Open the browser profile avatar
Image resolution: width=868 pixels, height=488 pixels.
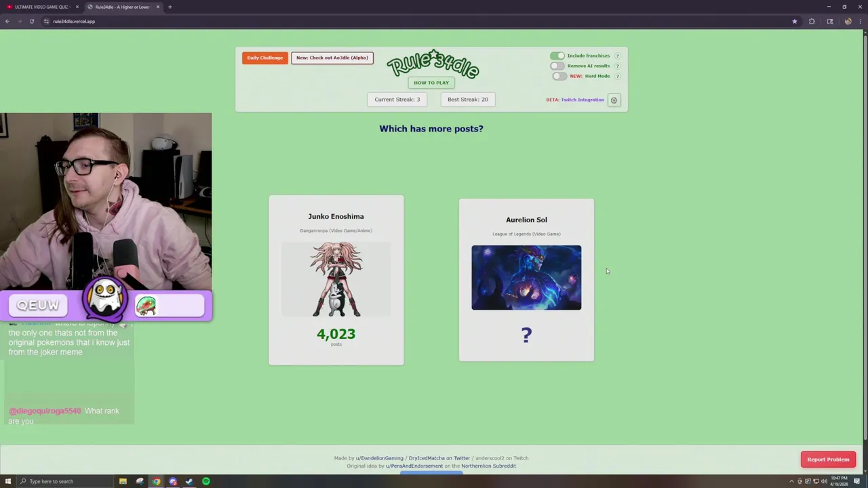point(848,21)
